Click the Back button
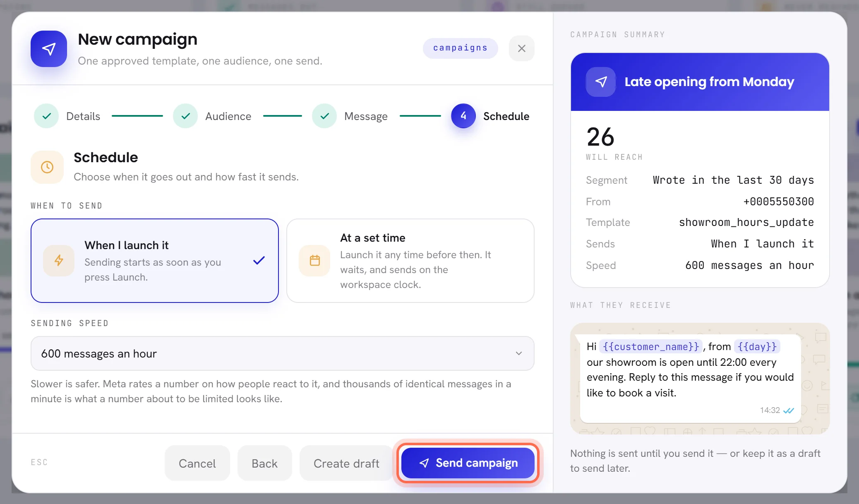The image size is (859, 504). pos(264,463)
